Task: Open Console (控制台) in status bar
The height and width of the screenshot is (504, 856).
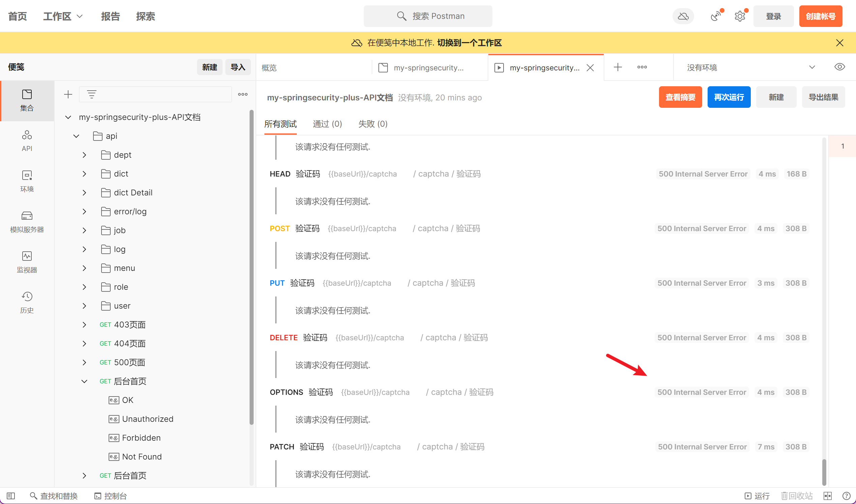Action: click(x=111, y=496)
